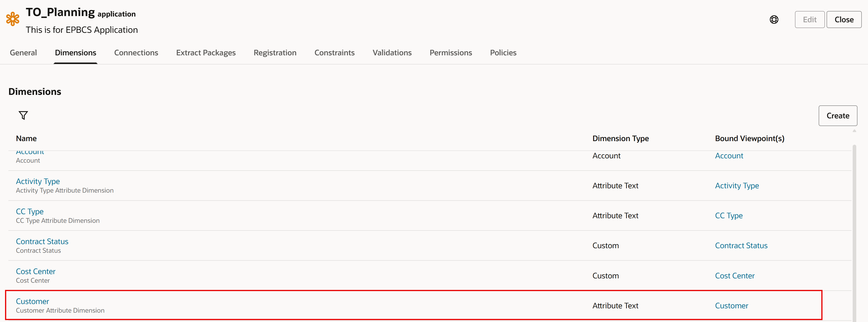This screenshot has height=322, width=868.
Task: Create a new dimension
Action: [838, 116]
